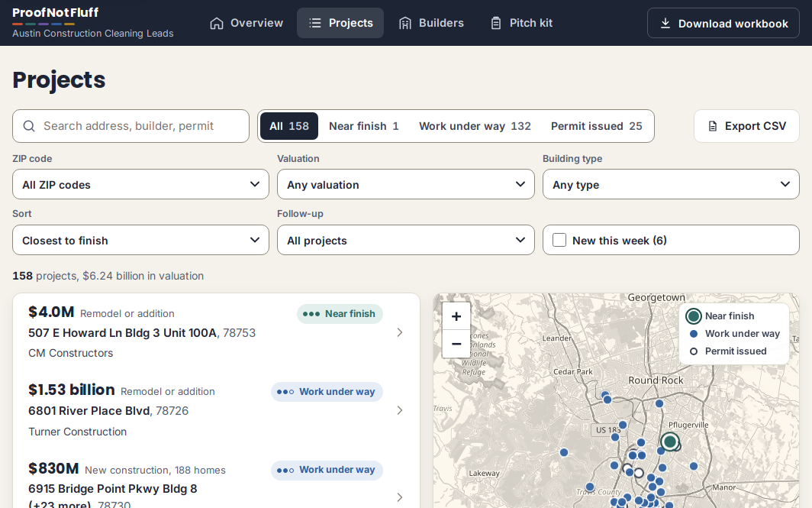Image resolution: width=812 pixels, height=508 pixels.
Task: Click the Near finish legend entry
Action: [720, 315]
